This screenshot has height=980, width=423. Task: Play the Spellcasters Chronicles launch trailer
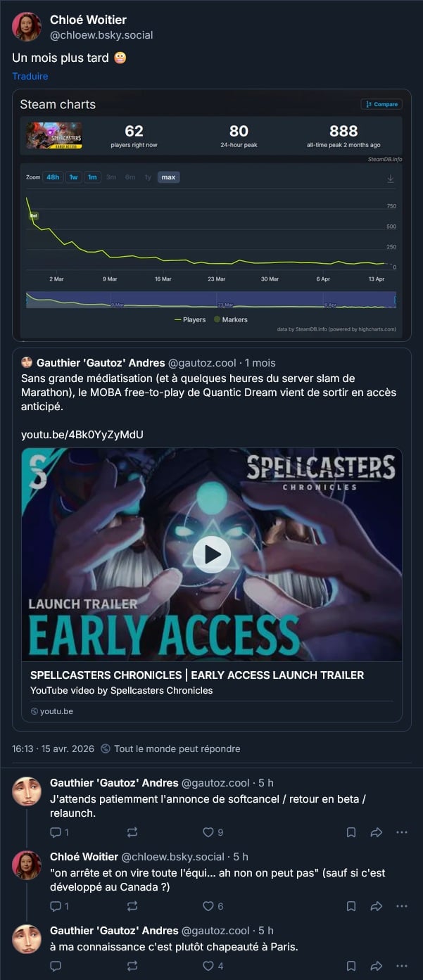pos(212,554)
